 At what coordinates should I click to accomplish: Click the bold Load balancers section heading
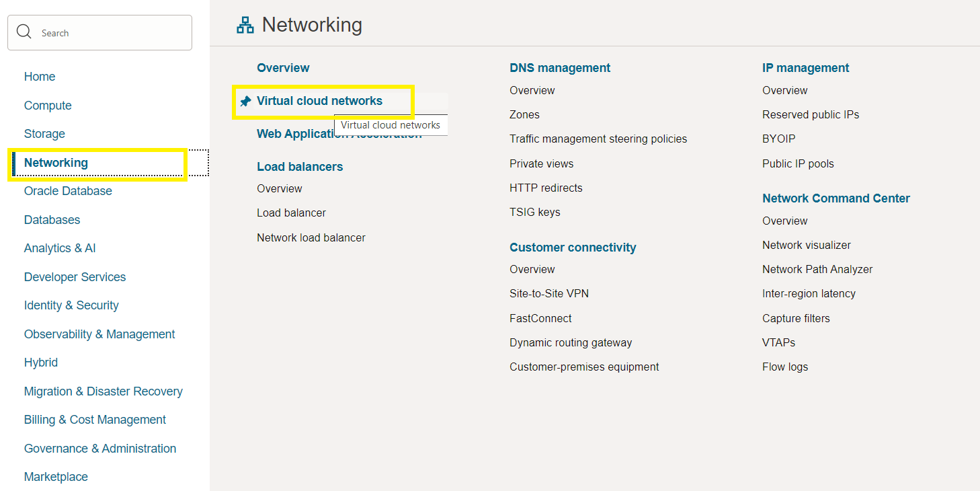[300, 167]
